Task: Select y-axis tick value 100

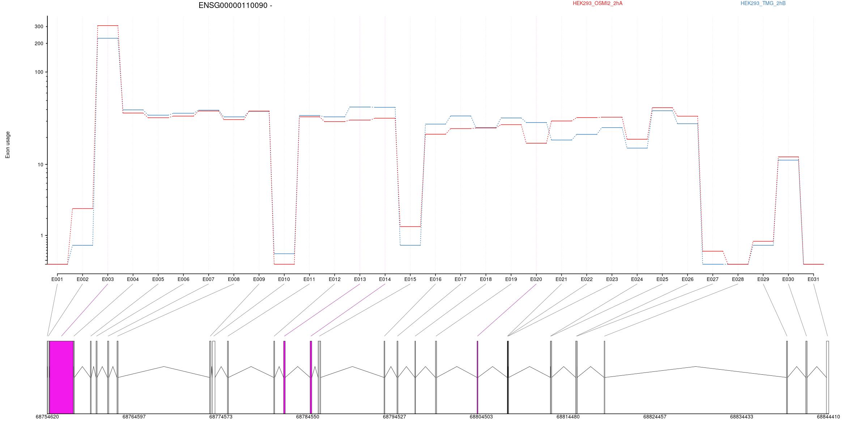Action: click(x=39, y=72)
